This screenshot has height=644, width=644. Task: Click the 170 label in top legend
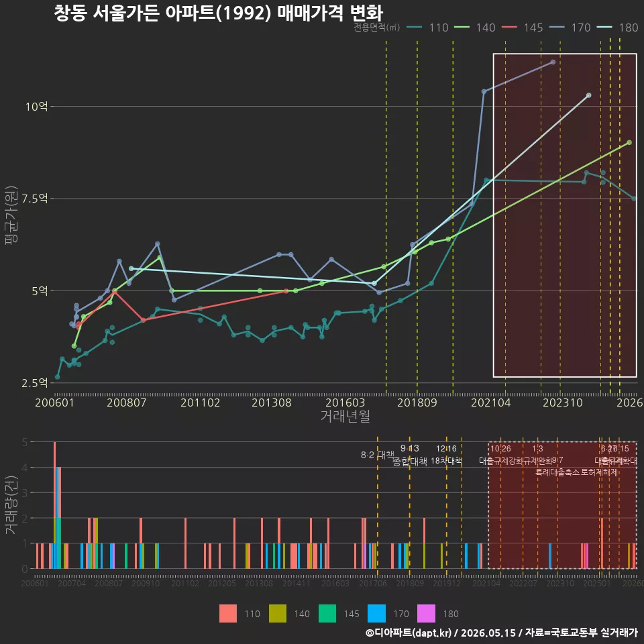click(x=581, y=28)
